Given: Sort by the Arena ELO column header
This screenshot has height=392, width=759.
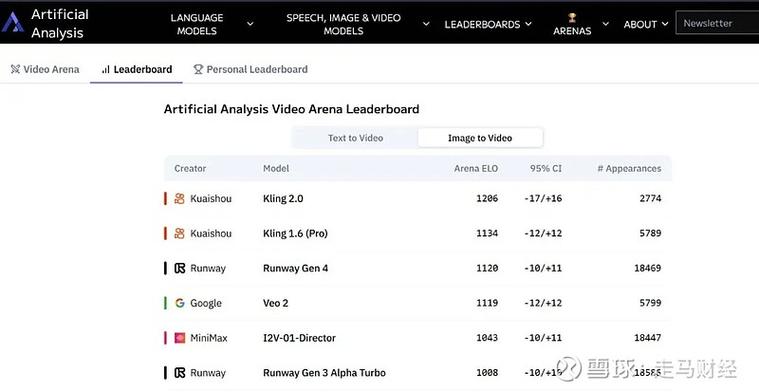Looking at the screenshot, I should 476,168.
